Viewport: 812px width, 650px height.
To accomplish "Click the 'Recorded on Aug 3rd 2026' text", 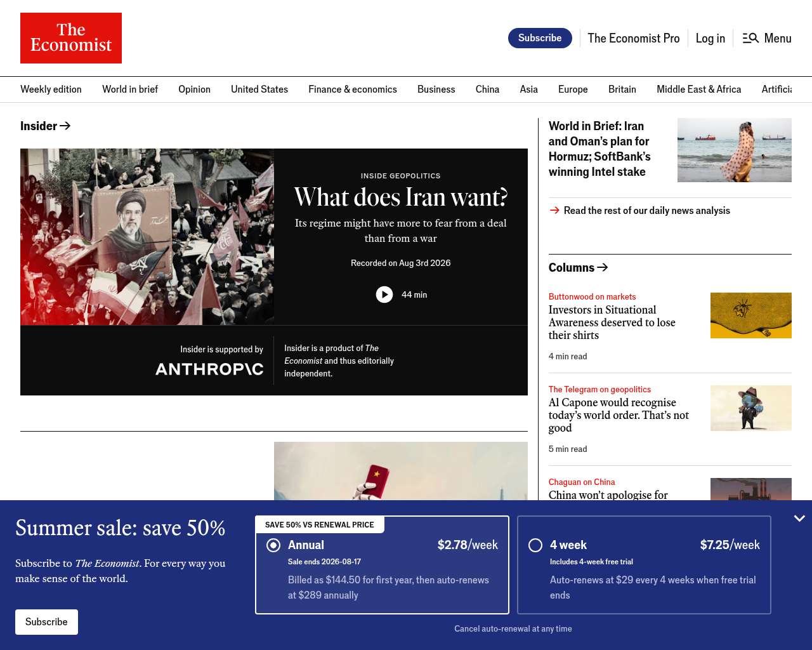I will (401, 263).
